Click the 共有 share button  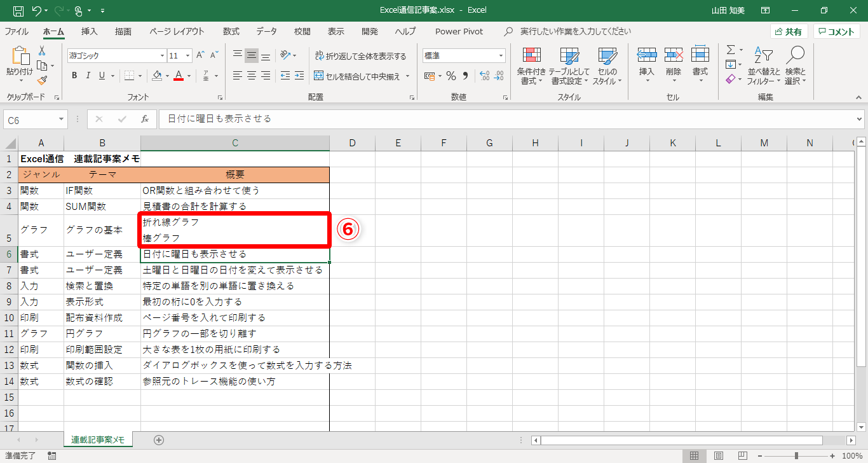point(789,32)
